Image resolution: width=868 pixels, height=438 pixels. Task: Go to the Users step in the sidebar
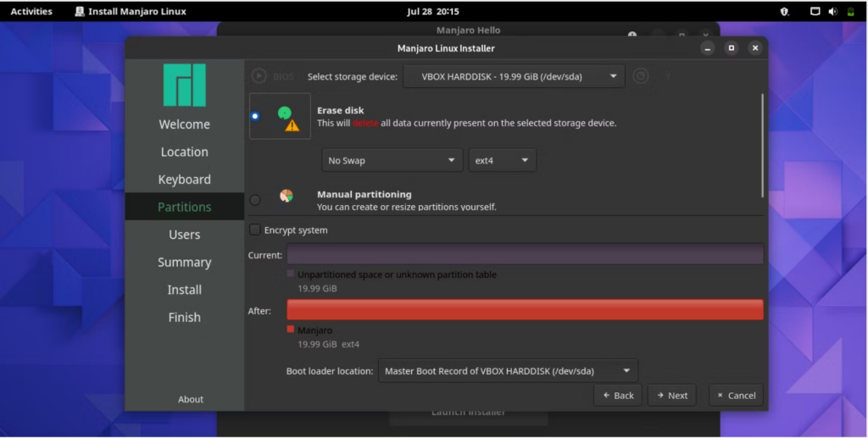[x=184, y=235]
